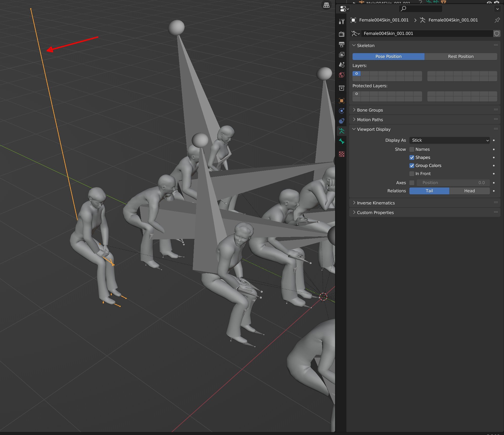Grab the Skeleton panel drag handle
This screenshot has height=435, width=504.
pyautogui.click(x=496, y=45)
